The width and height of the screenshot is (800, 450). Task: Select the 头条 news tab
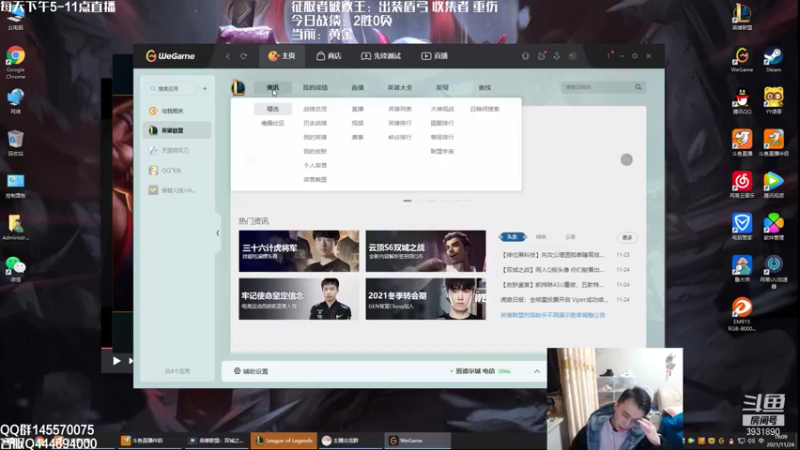point(512,237)
